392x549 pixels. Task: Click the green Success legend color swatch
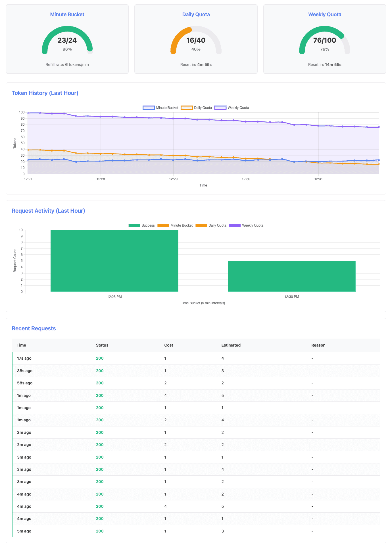[134, 225]
